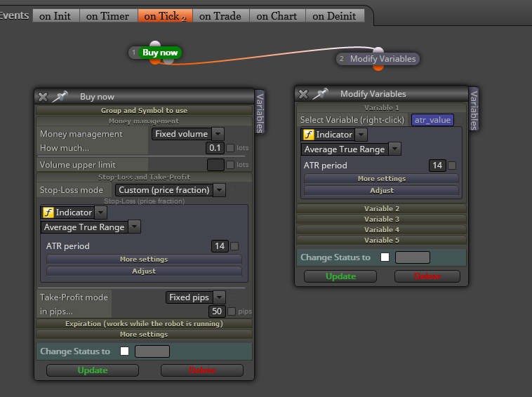532x397 pixels.
Task: Click the Indicator function icon in Modify Variables
Action: pos(308,135)
